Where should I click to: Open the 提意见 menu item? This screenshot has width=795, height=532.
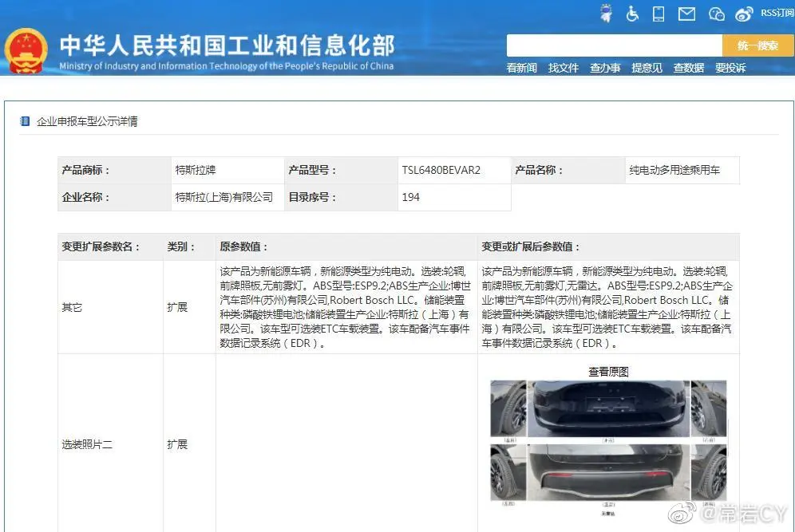tap(647, 68)
